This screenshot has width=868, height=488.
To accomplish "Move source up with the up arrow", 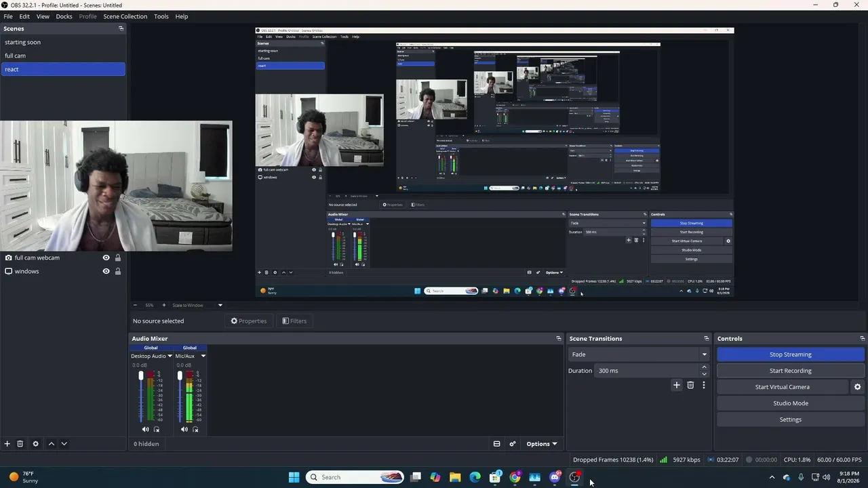I will click(51, 444).
